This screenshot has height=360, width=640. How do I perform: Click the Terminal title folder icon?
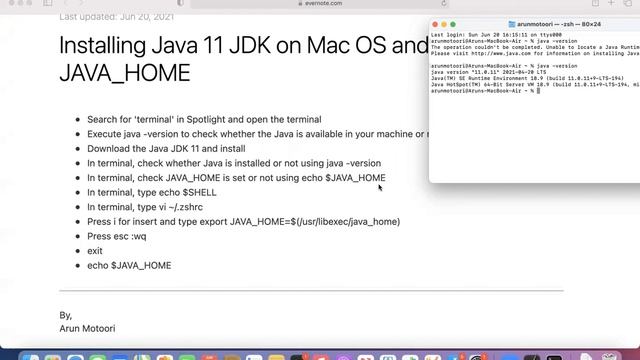(x=512, y=24)
